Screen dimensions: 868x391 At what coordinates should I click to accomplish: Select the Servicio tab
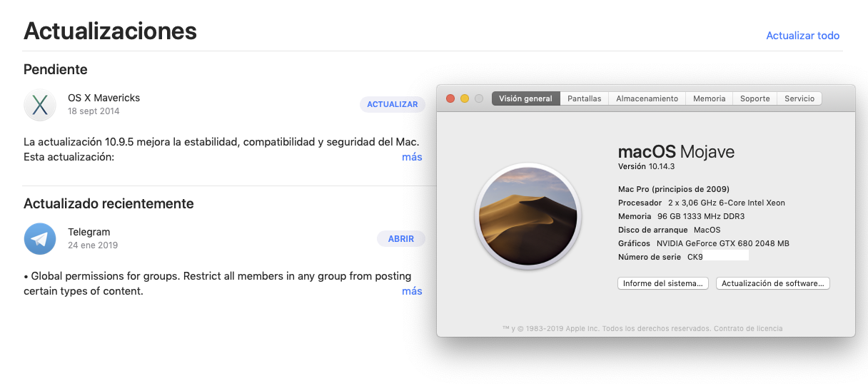[799, 98]
